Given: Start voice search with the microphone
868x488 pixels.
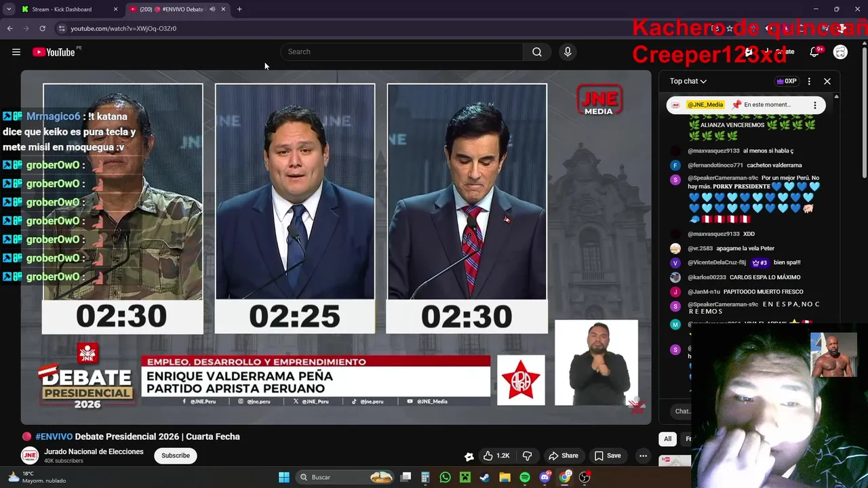Looking at the screenshot, I should click(568, 52).
